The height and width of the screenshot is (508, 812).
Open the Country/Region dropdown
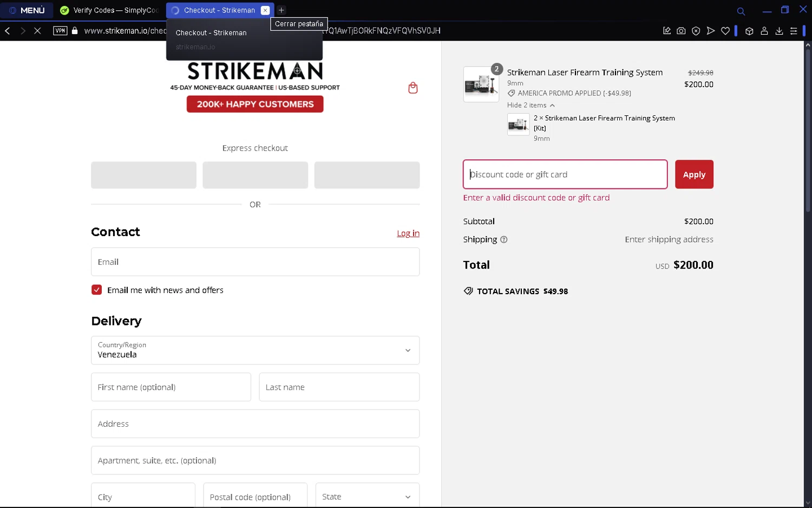255,350
